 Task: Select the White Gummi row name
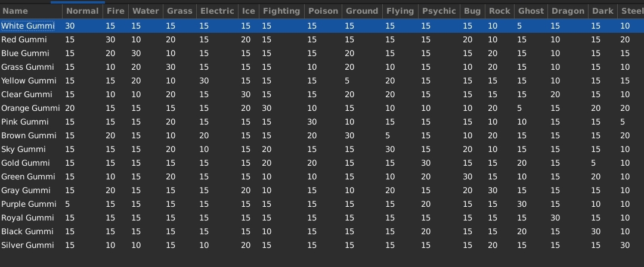point(27,26)
